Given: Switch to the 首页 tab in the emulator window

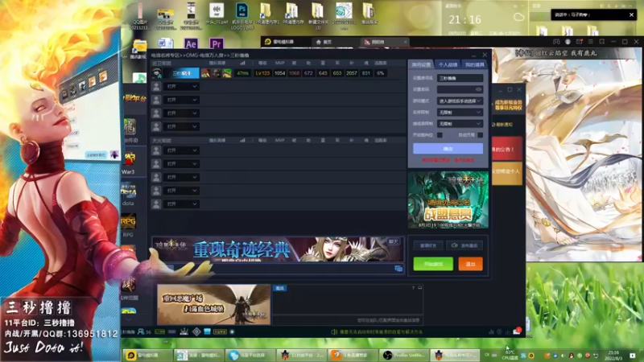Looking at the screenshot, I should point(324,42).
